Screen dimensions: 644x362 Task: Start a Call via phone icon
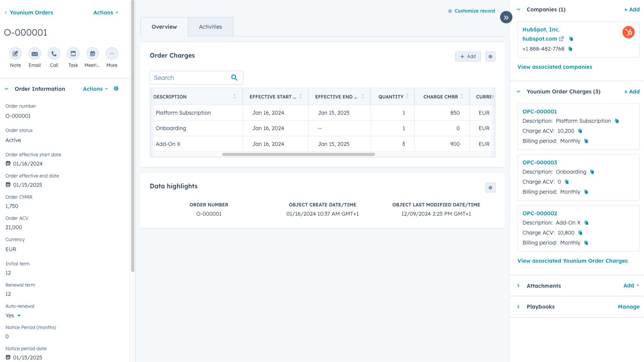(54, 54)
